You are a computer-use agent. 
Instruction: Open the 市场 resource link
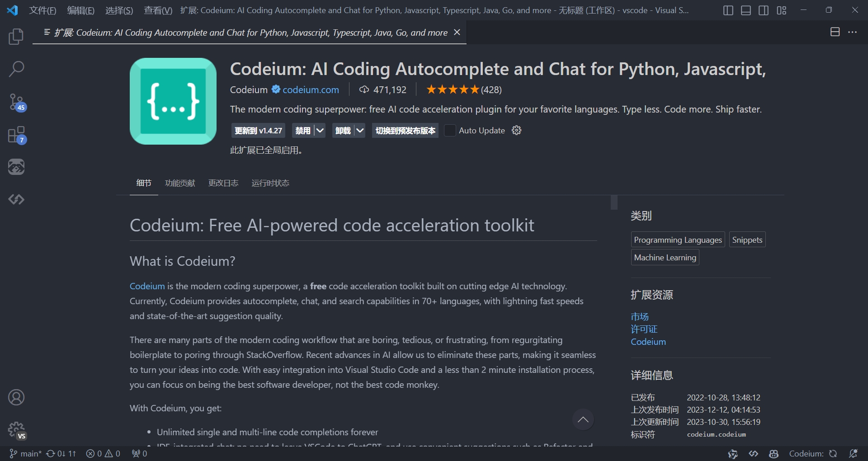640,316
